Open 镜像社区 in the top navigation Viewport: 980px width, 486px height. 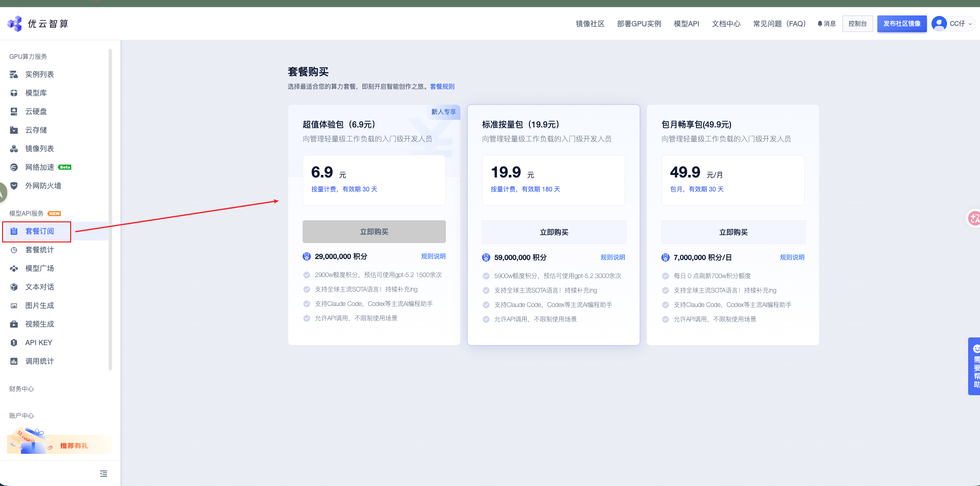click(590, 24)
